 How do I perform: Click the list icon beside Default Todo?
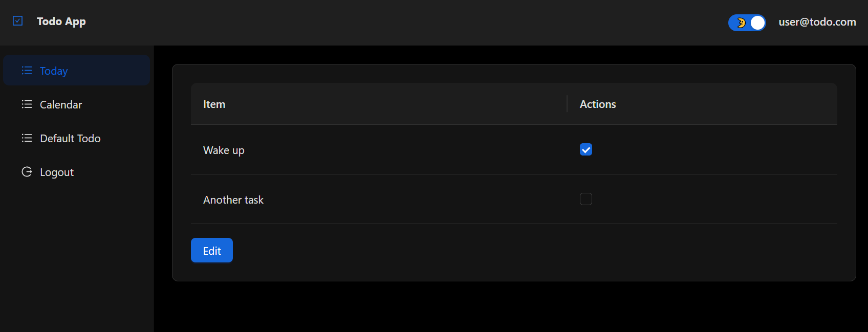click(27, 138)
